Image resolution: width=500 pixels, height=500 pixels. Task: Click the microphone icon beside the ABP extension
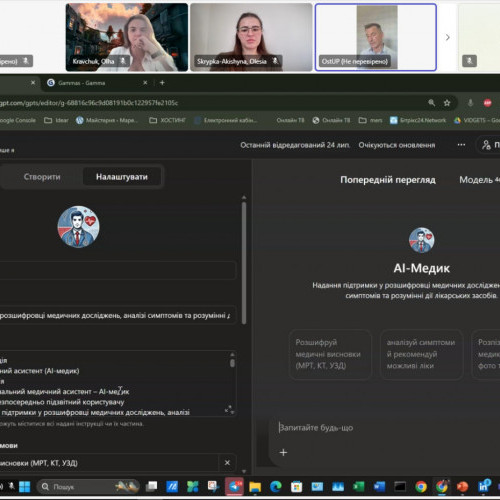pos(470,103)
